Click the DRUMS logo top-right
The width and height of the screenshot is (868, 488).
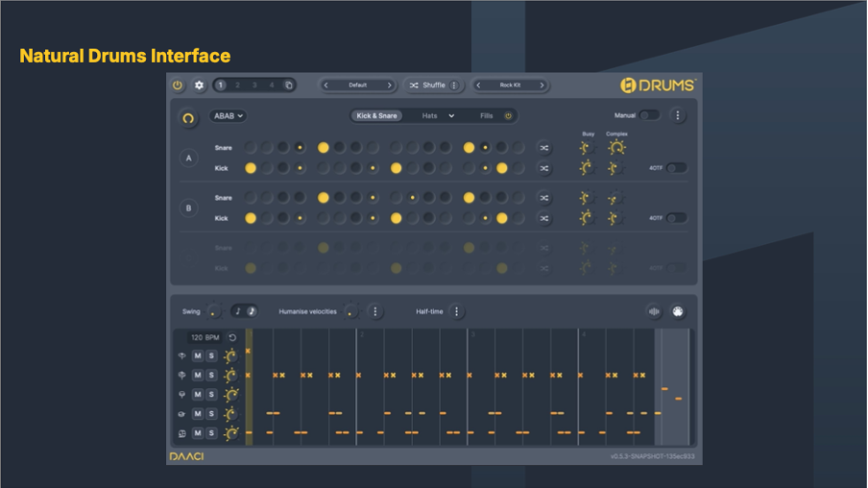pos(658,85)
